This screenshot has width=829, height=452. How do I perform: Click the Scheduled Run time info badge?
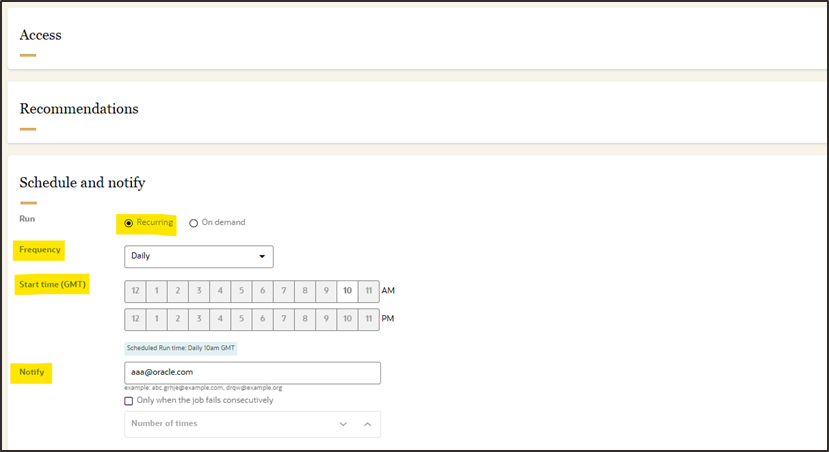[x=180, y=348]
